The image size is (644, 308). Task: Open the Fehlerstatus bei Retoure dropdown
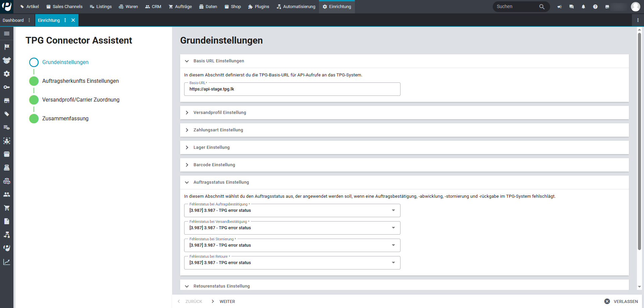point(292,263)
